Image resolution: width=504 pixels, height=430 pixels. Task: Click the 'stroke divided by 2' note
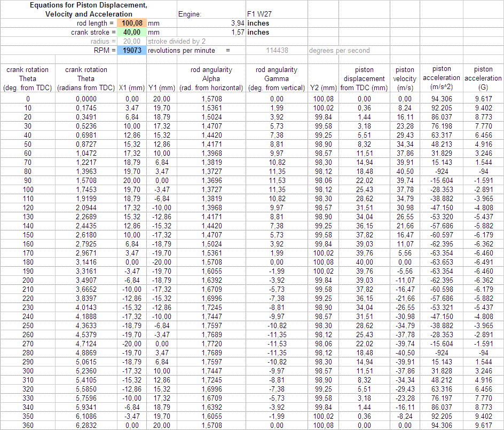(x=177, y=42)
